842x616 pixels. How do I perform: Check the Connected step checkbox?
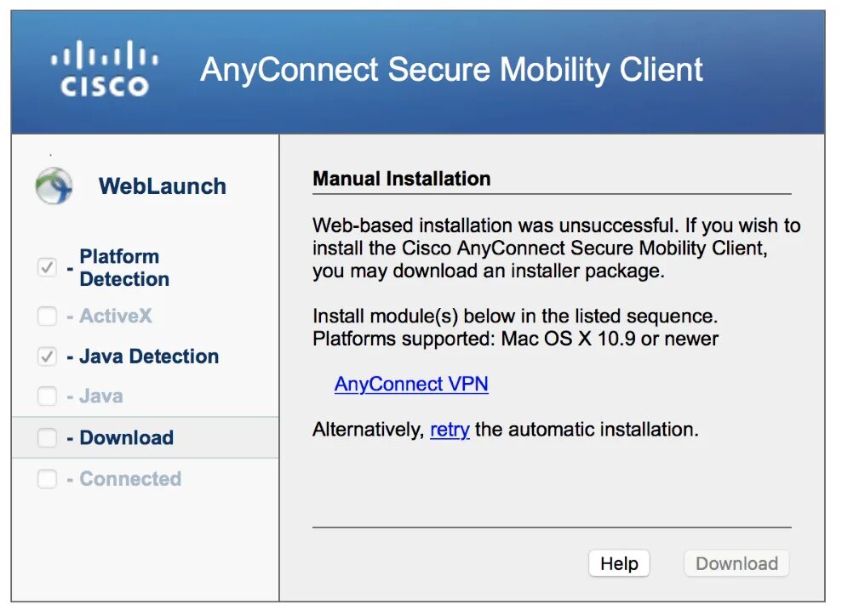pos(47,479)
